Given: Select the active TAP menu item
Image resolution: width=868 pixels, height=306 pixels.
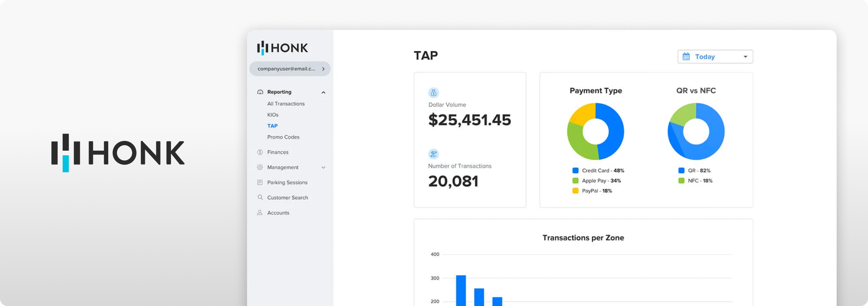Looking at the screenshot, I should [272, 126].
